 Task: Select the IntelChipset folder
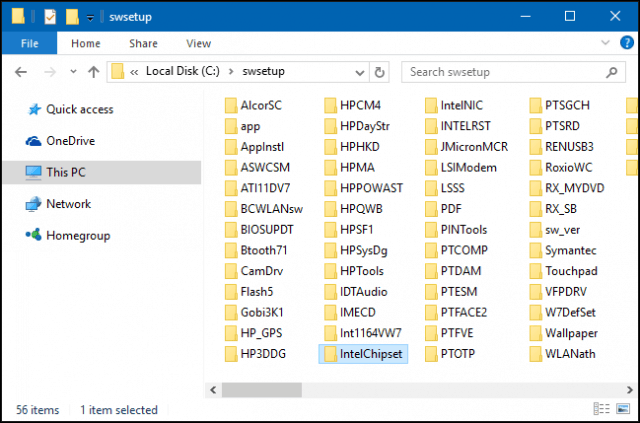tap(363, 354)
